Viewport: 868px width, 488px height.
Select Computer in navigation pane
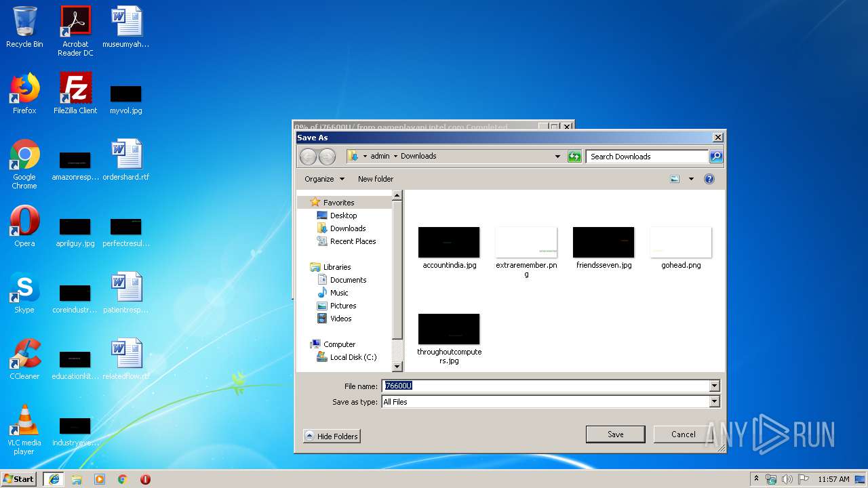[339, 344]
